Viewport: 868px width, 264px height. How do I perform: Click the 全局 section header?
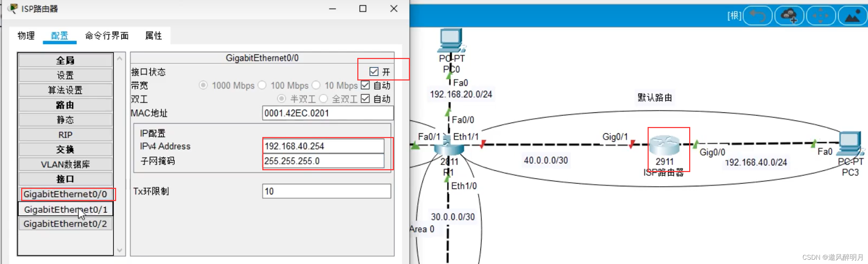65,60
